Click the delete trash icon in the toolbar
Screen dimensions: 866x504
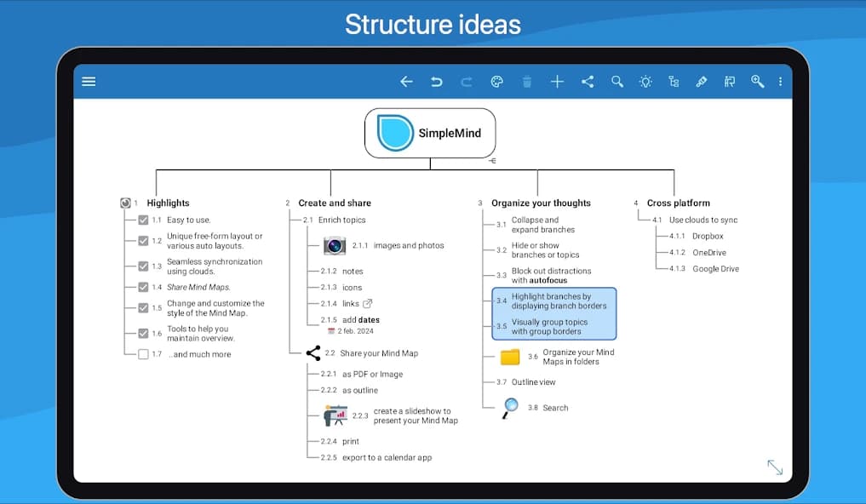[526, 81]
